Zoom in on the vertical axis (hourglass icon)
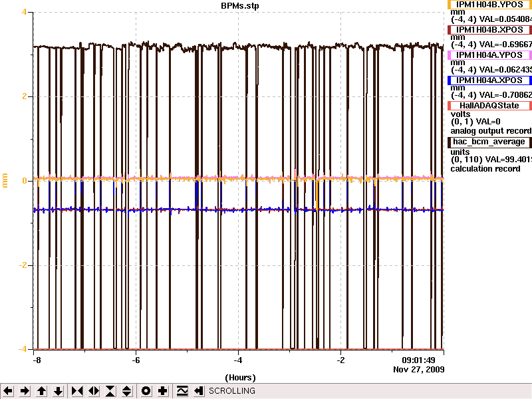The width and height of the screenshot is (532, 399). point(110,391)
